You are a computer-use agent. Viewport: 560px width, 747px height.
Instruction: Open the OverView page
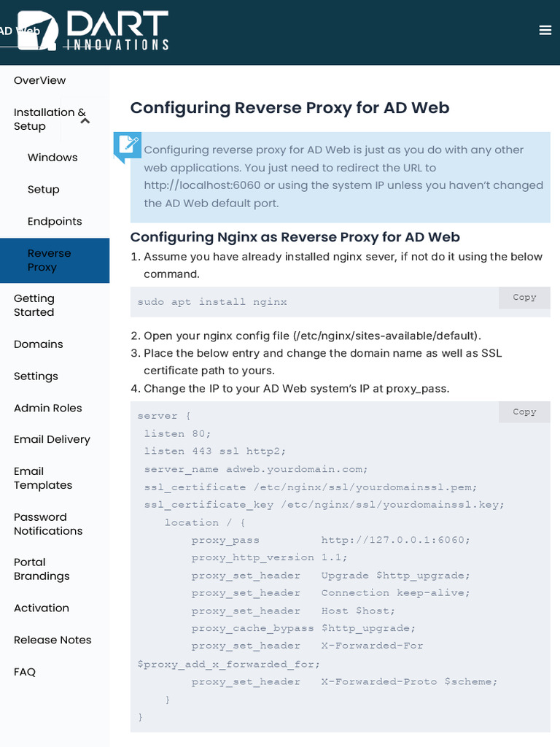coord(40,80)
